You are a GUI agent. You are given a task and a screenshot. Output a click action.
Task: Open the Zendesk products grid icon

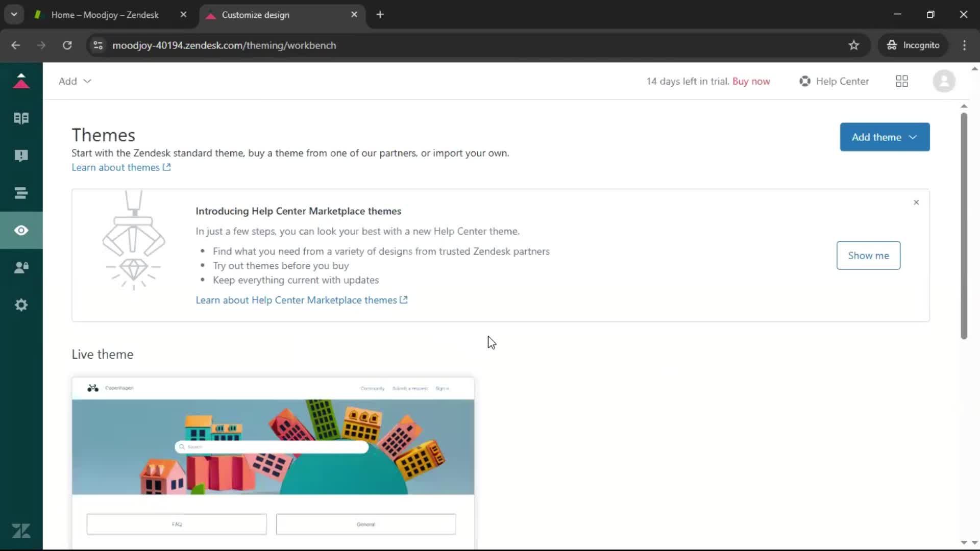(x=902, y=81)
